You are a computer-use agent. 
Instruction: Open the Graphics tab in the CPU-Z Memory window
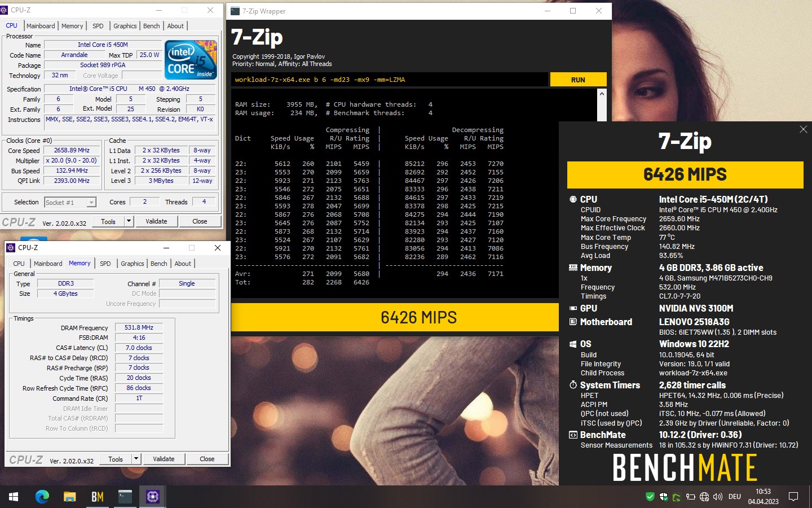[x=133, y=264]
